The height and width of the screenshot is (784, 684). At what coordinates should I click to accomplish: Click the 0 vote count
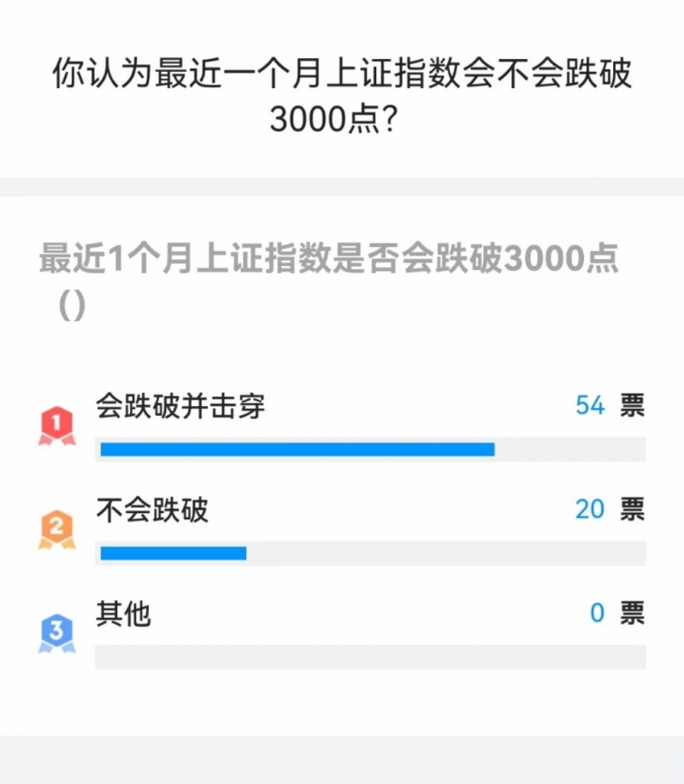598,614
